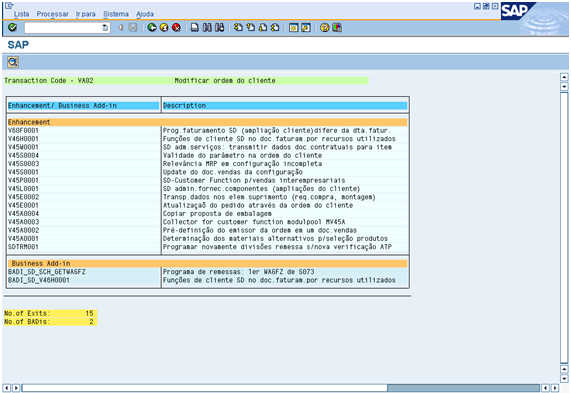Select enhancement V45E0002
Viewport: 571px width, 393px height.
[x=23, y=197]
